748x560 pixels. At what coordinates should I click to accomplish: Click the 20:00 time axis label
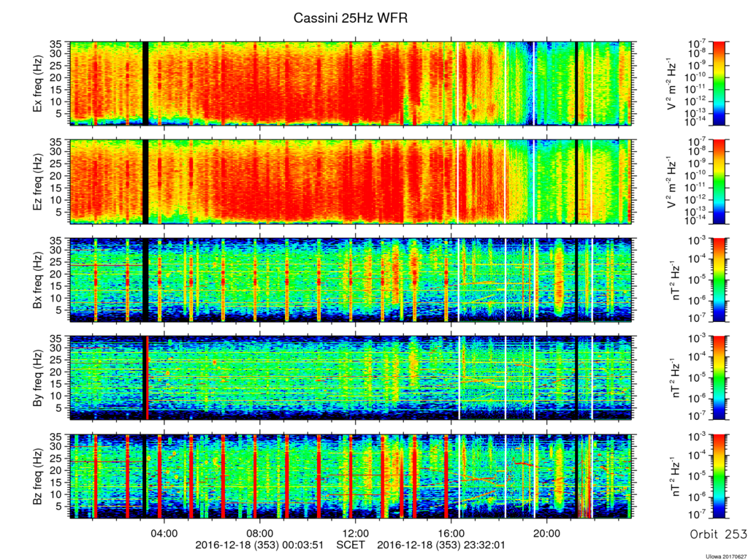pyautogui.click(x=546, y=532)
